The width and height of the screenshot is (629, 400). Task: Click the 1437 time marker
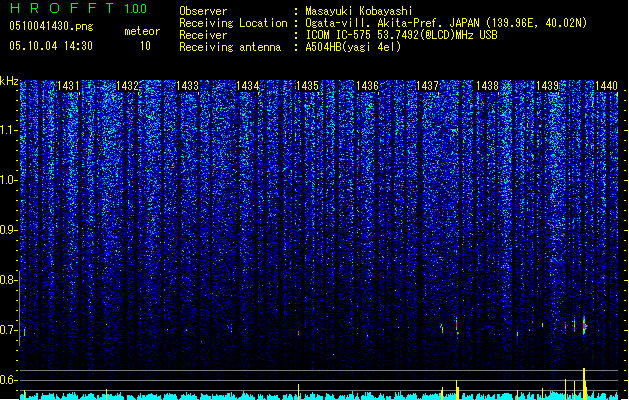tap(427, 86)
